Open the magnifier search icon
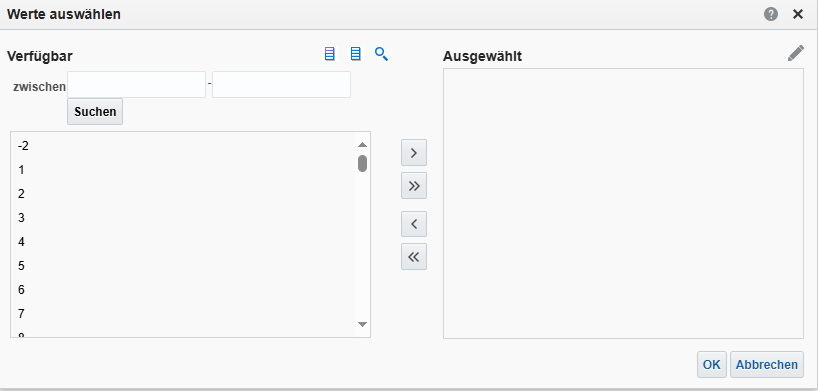This screenshot has width=818, height=391. coord(381,54)
